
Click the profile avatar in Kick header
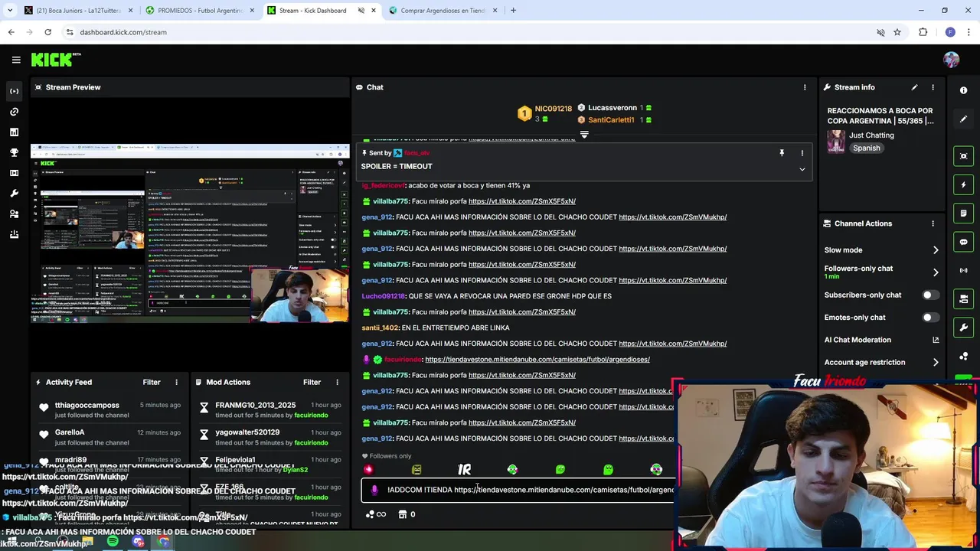coord(952,60)
